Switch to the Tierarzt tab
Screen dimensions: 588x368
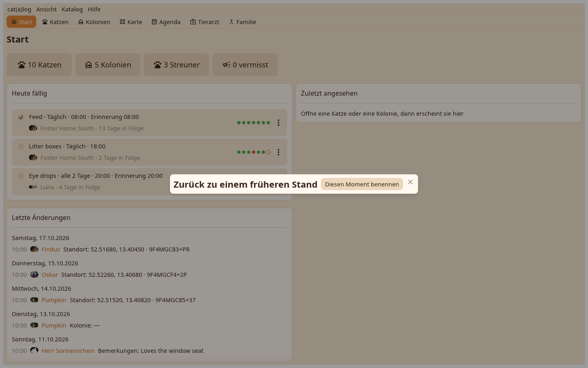click(x=205, y=22)
